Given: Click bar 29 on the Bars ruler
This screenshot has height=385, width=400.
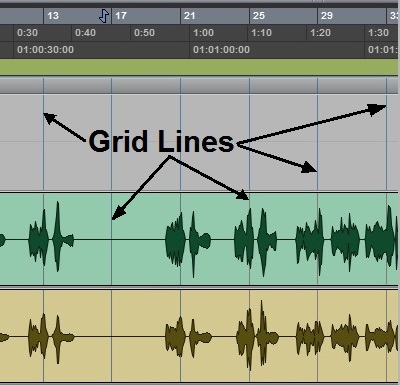Looking at the screenshot, I should [327, 16].
